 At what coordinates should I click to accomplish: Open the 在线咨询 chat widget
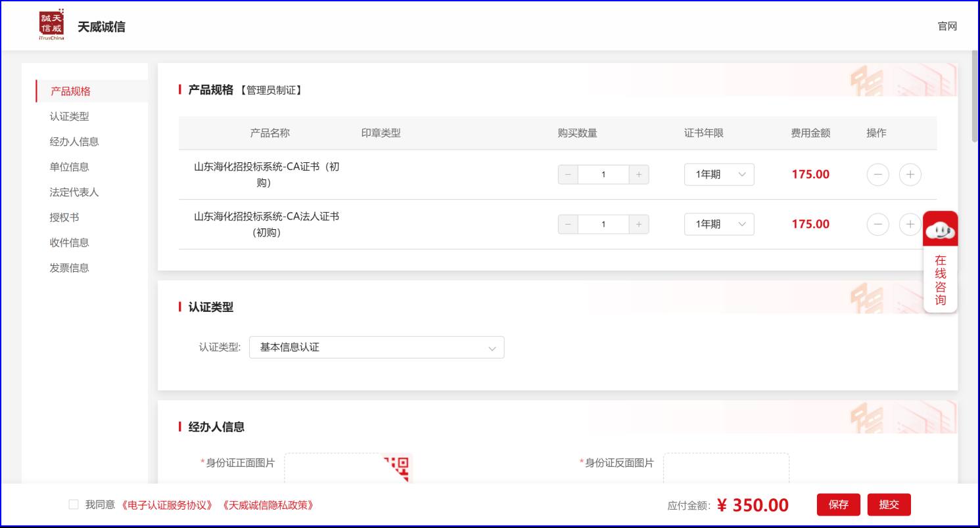(x=940, y=261)
